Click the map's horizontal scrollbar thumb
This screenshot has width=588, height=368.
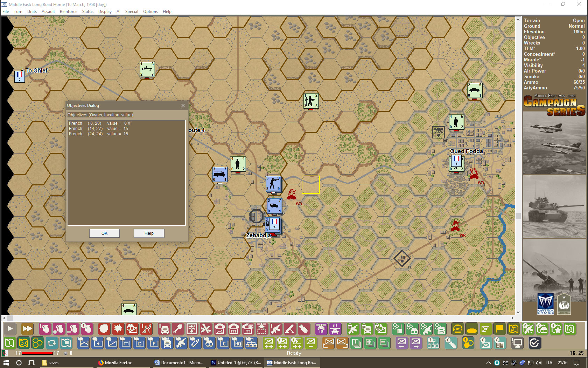(x=10, y=318)
